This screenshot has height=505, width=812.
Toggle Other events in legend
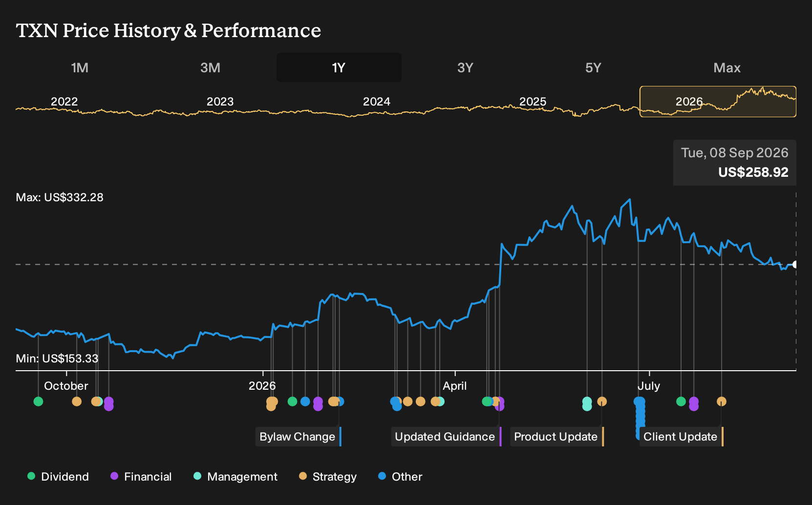click(400, 477)
